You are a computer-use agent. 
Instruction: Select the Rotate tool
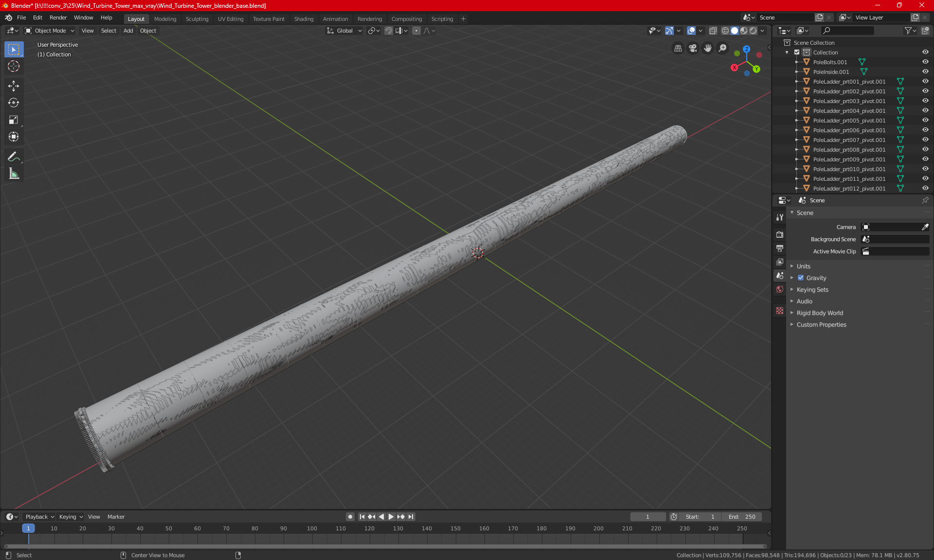[14, 103]
